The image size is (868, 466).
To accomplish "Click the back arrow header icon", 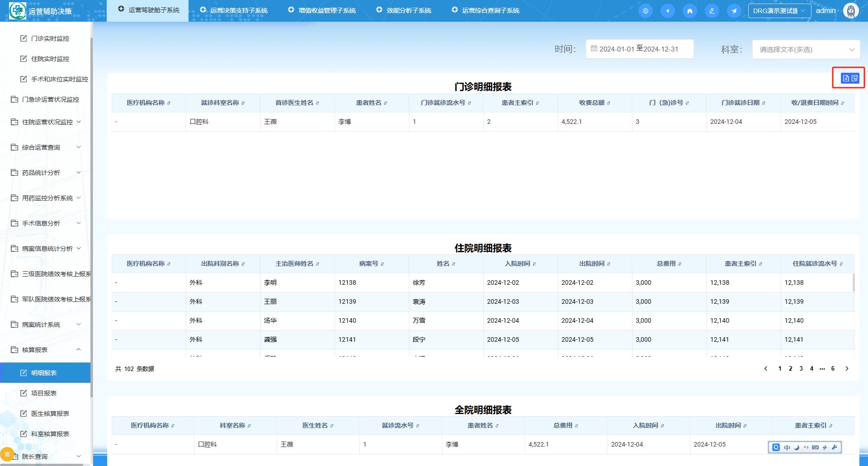I will tap(668, 11).
